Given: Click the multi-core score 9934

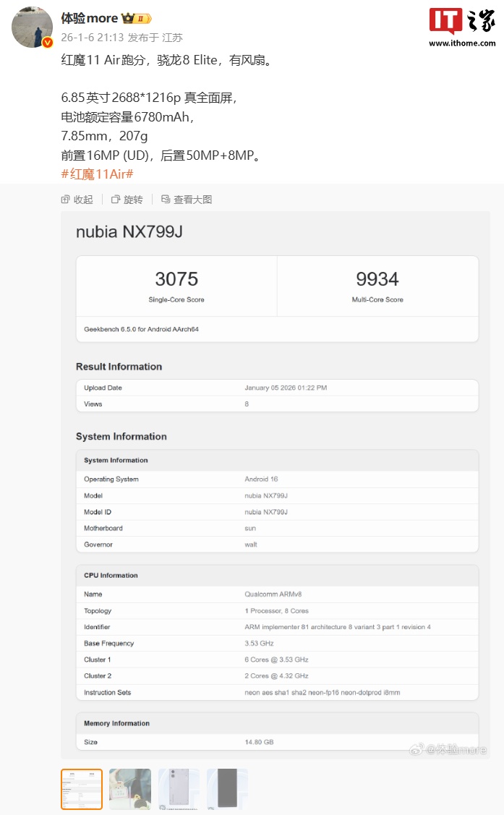Looking at the screenshot, I should (377, 279).
